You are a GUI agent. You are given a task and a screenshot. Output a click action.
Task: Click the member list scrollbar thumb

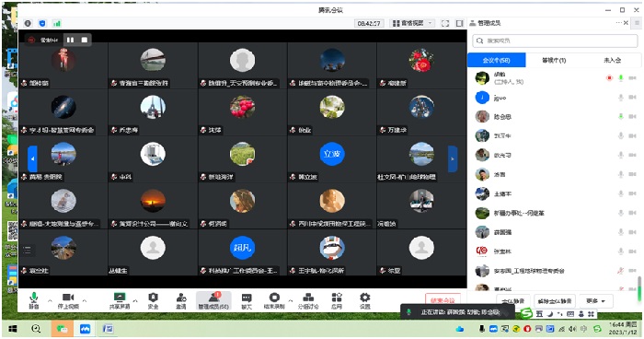tap(639, 289)
